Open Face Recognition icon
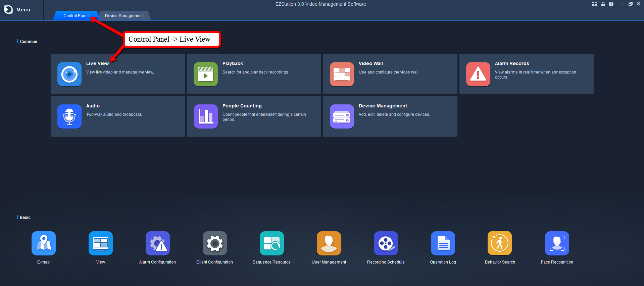 pyautogui.click(x=557, y=243)
